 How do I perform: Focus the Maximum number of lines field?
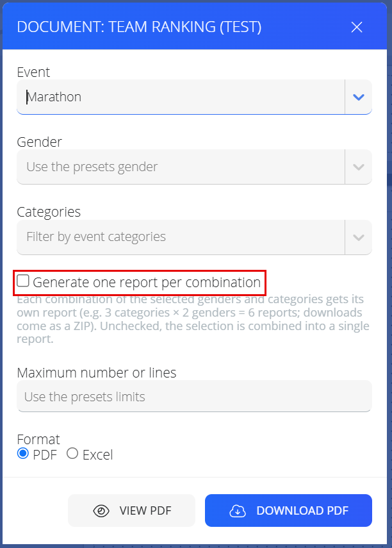click(x=194, y=396)
